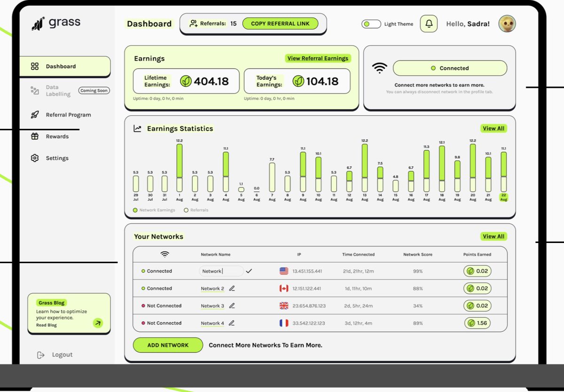Viewport: 564px width, 392px height.
Task: Click the Rewards gift icon
Action: [x=35, y=136]
